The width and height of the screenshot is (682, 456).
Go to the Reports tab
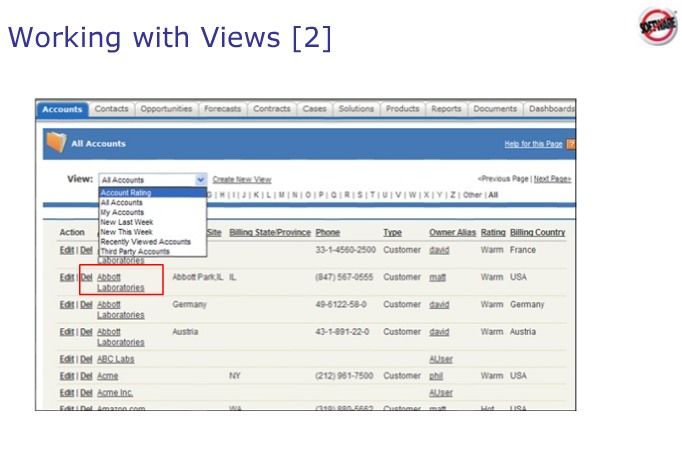click(x=446, y=109)
